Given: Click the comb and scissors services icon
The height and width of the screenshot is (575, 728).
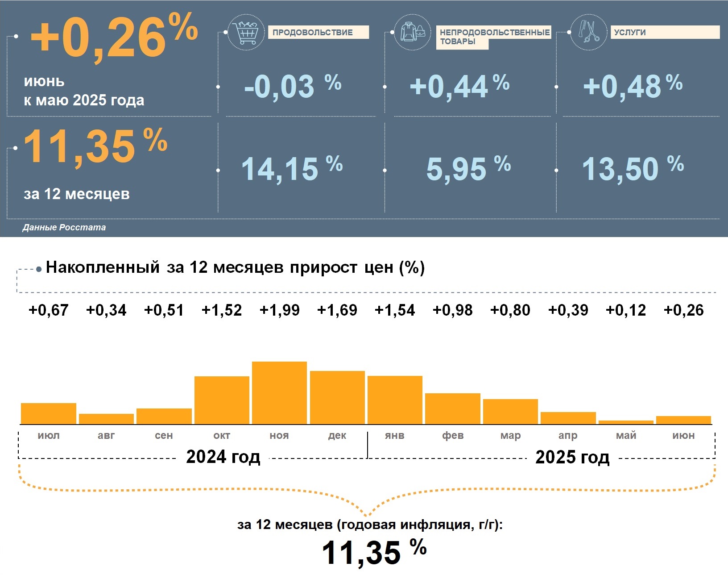Looking at the screenshot, I should pyautogui.click(x=588, y=32).
